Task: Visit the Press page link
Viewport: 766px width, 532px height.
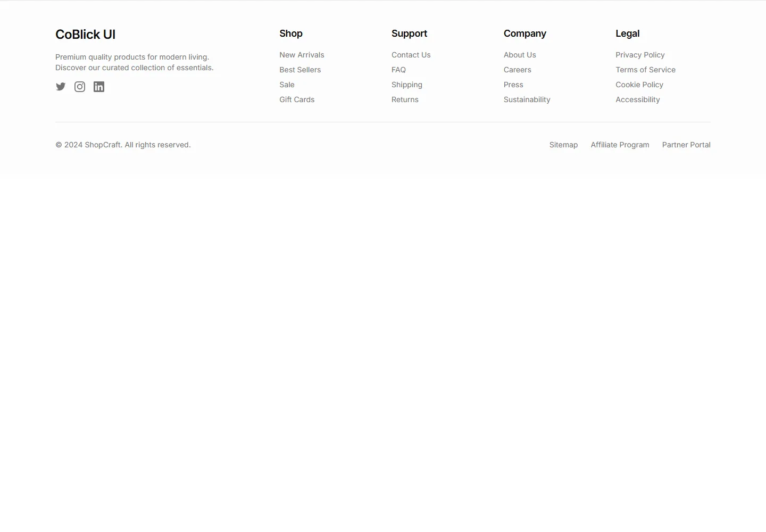Action: click(513, 85)
